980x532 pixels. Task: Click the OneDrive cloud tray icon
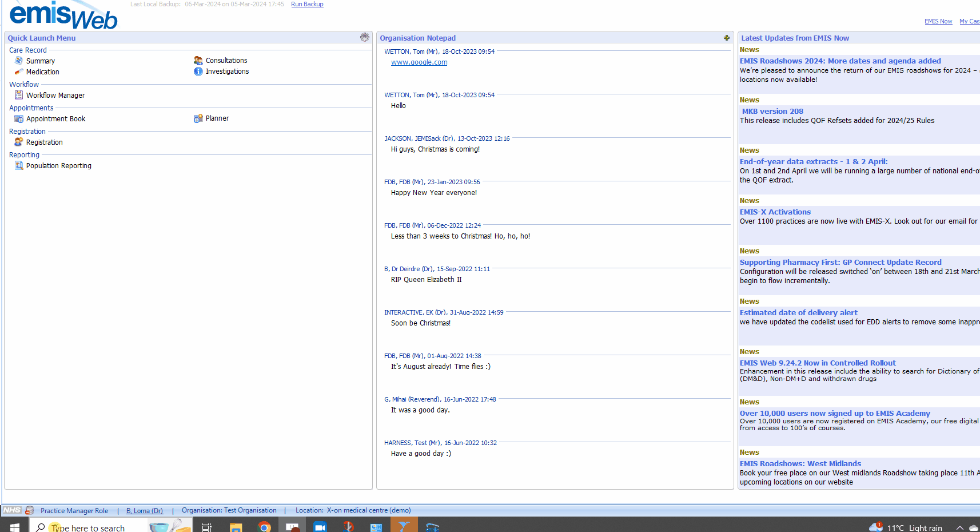(974, 527)
